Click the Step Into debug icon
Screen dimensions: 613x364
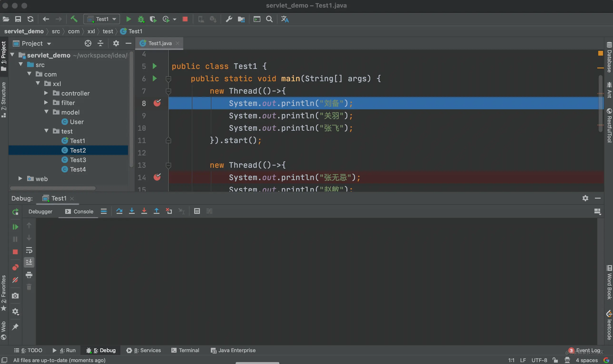[132, 211]
